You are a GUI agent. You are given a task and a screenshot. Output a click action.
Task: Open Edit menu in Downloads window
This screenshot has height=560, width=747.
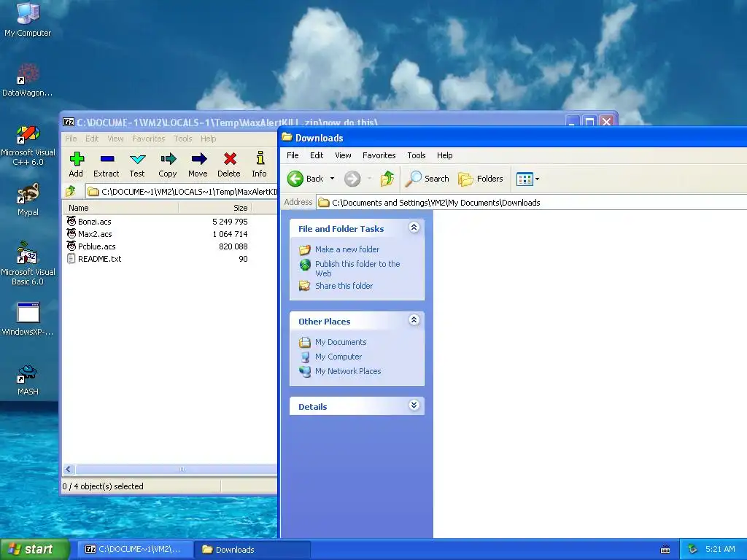coord(317,155)
